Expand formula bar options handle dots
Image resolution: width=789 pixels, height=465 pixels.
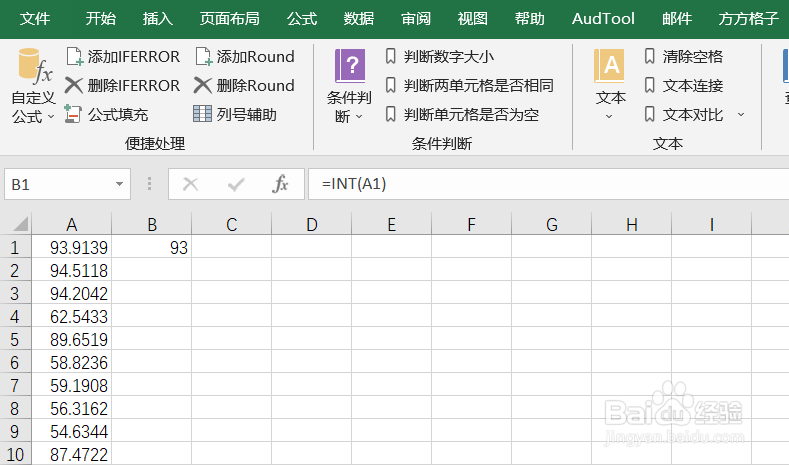149,184
